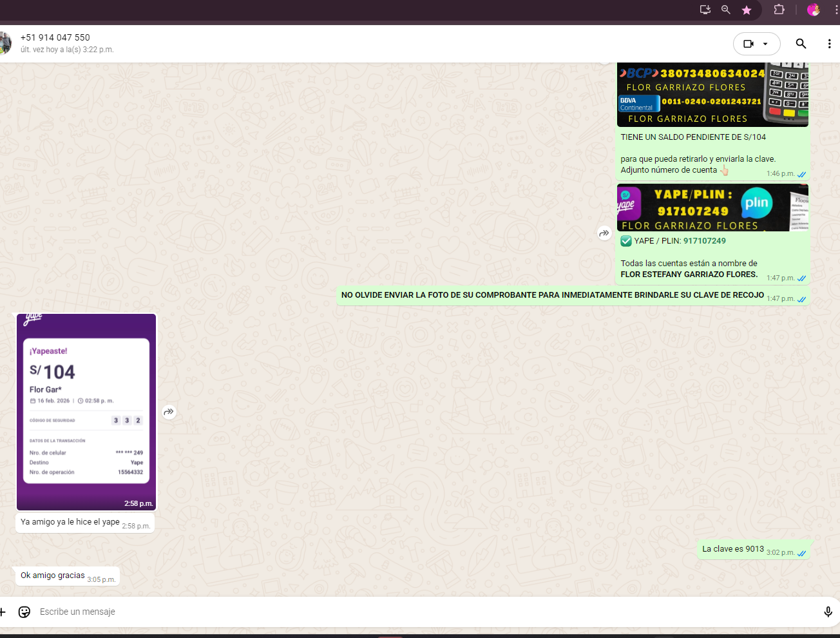The height and width of the screenshot is (638, 840).
Task: Open the Yape S/104 receipt image
Action: (86, 411)
